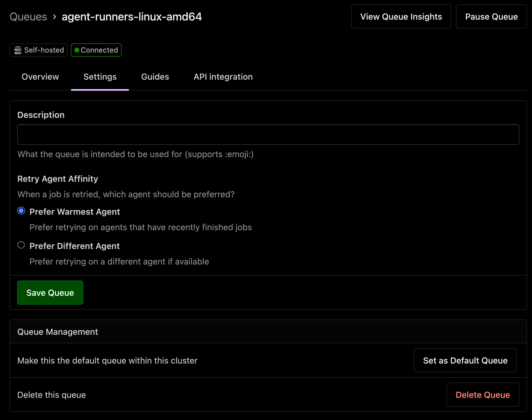
Task: Open View Queue Insights
Action: pyautogui.click(x=401, y=17)
